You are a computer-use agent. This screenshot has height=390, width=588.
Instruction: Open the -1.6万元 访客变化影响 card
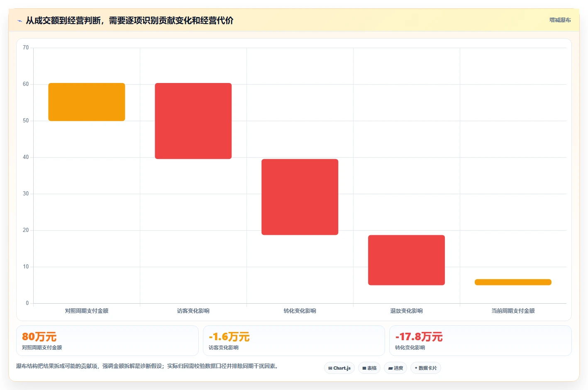coord(294,341)
